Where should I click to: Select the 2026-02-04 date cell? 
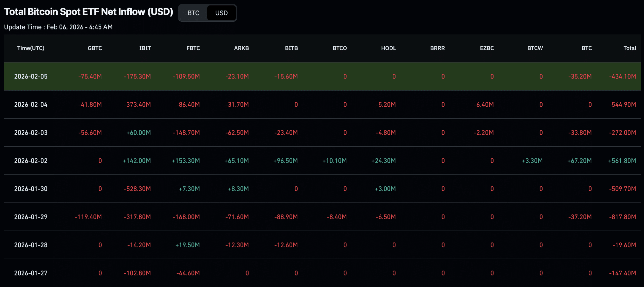pos(31,105)
